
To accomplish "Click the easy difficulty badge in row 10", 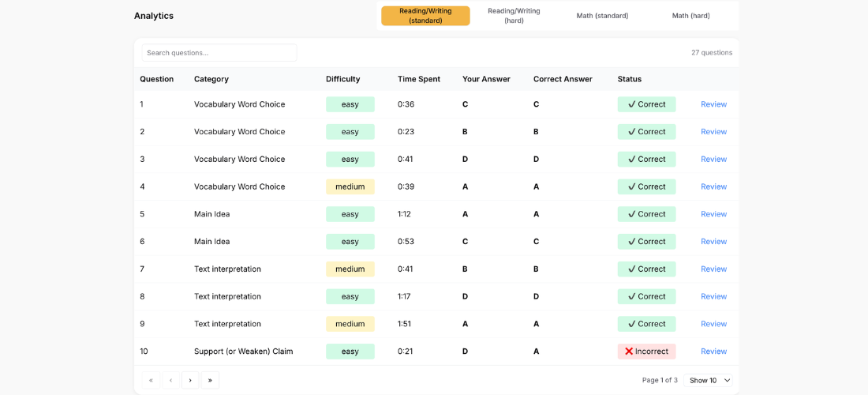I will coord(350,352).
